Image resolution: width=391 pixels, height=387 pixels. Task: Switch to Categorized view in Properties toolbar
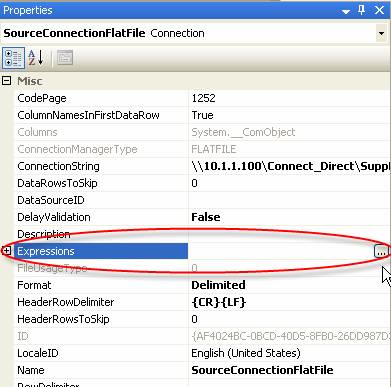(x=13, y=58)
